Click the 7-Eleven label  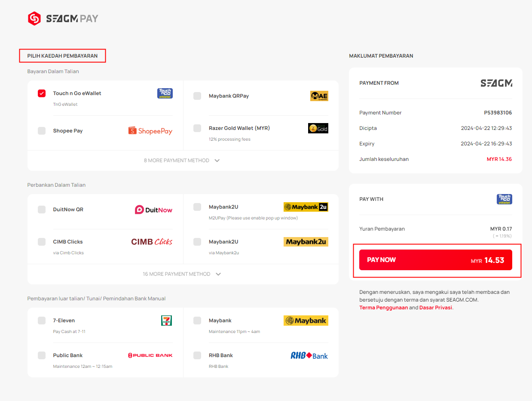(64, 321)
